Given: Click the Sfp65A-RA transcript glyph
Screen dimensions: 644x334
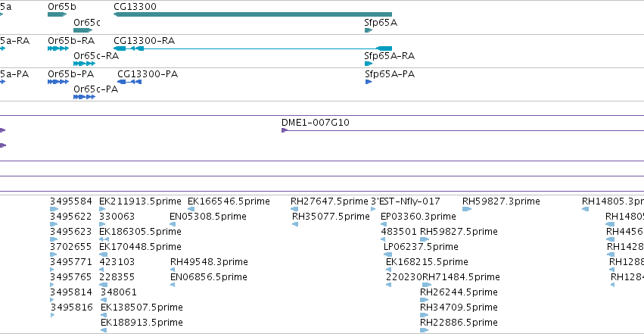Looking at the screenshot, I should click(x=369, y=64).
